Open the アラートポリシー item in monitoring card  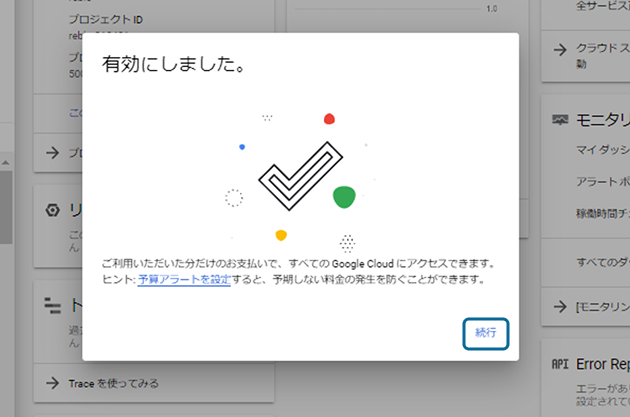coord(602,183)
